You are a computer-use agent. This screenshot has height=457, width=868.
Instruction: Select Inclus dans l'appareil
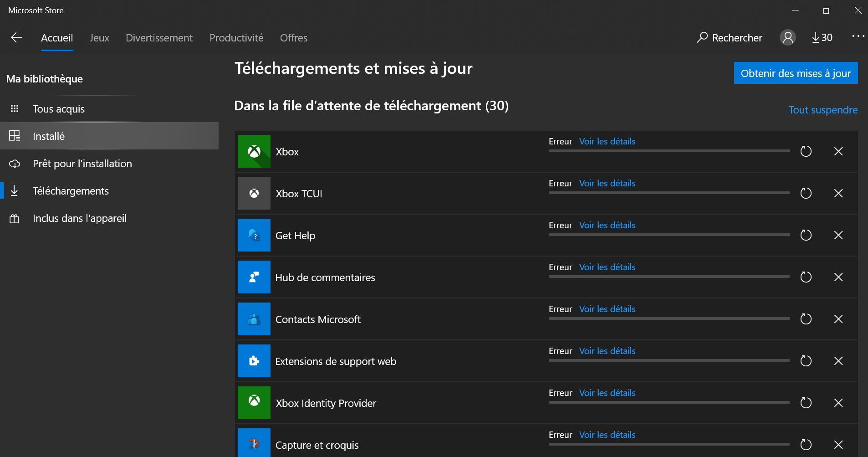coord(109,218)
